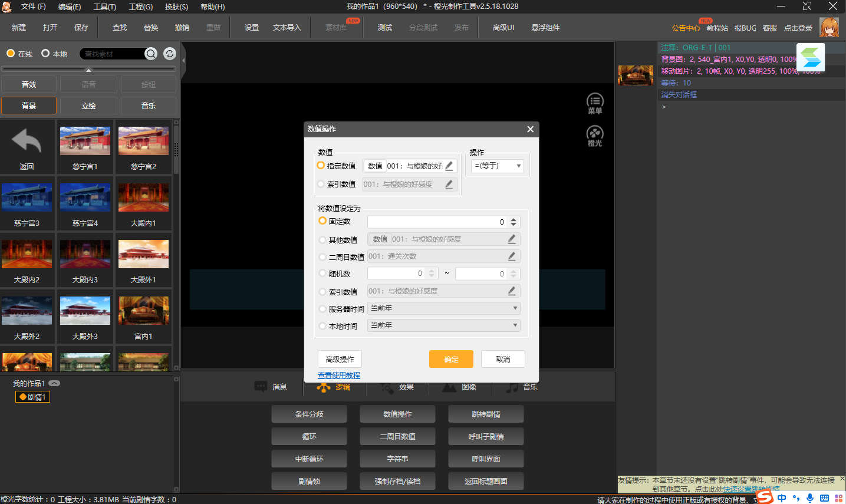Open the 操作 =(等于) dropdown

pyautogui.click(x=497, y=166)
